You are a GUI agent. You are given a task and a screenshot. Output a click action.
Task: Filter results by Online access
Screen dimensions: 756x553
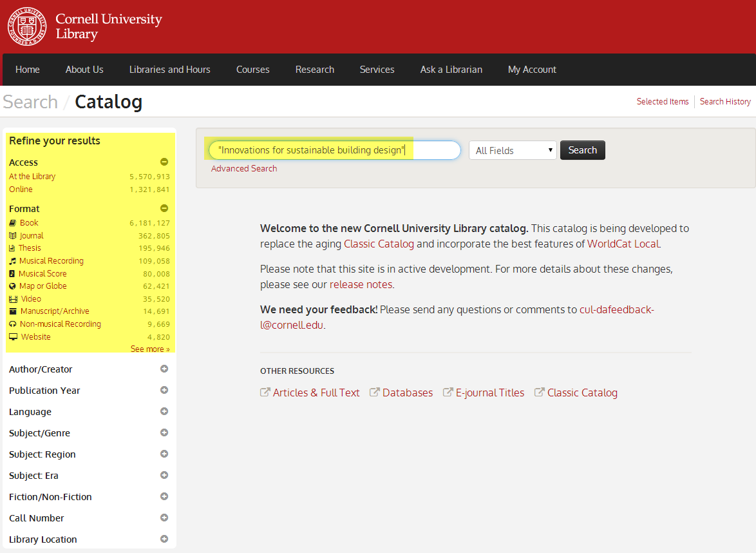point(21,189)
